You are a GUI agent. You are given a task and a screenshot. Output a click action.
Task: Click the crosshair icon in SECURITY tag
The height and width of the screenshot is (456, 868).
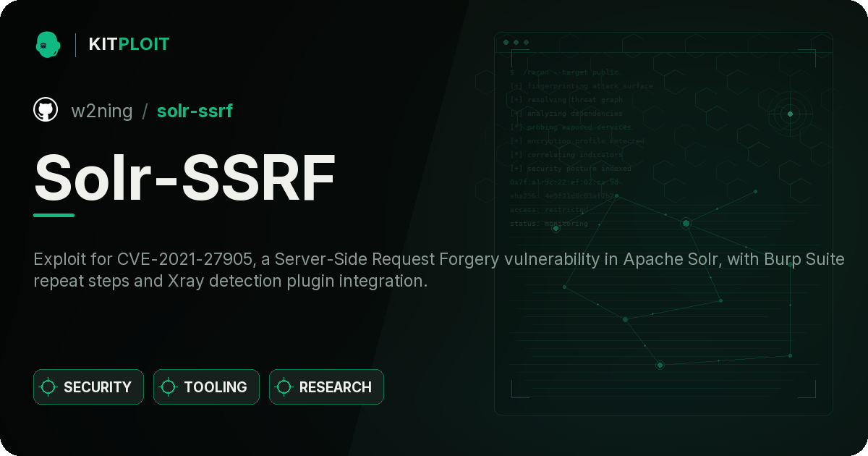coord(48,387)
